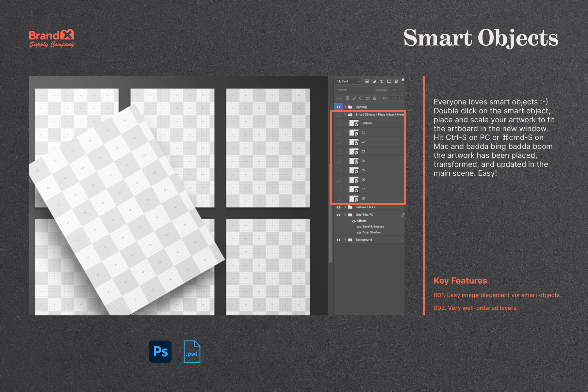Hide the Lighting group

[339, 107]
